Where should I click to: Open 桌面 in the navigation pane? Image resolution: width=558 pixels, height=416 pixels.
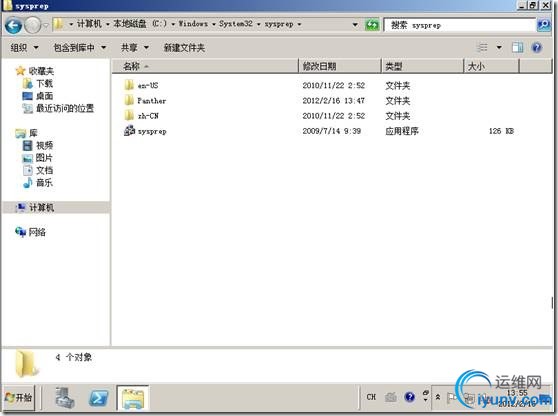tap(38, 96)
